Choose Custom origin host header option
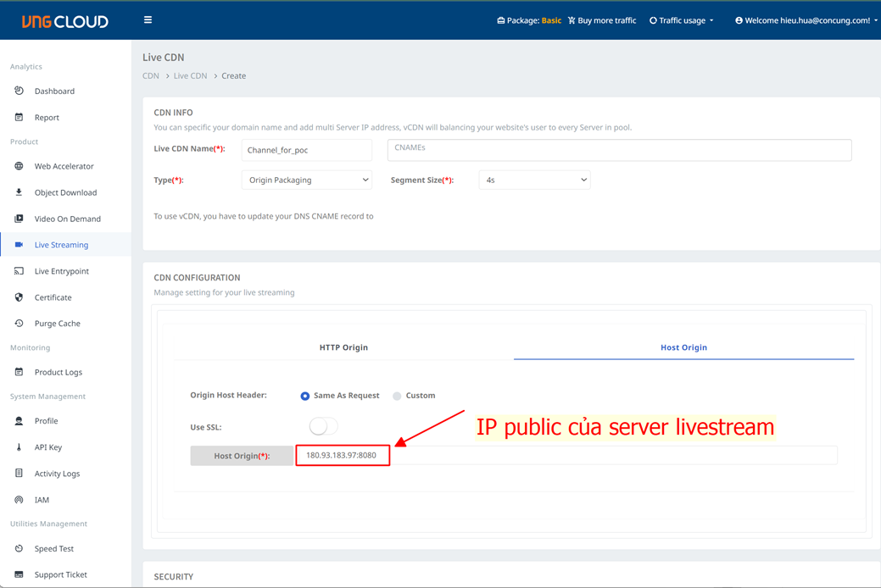Screen dimensions: 881x588 click(397, 396)
